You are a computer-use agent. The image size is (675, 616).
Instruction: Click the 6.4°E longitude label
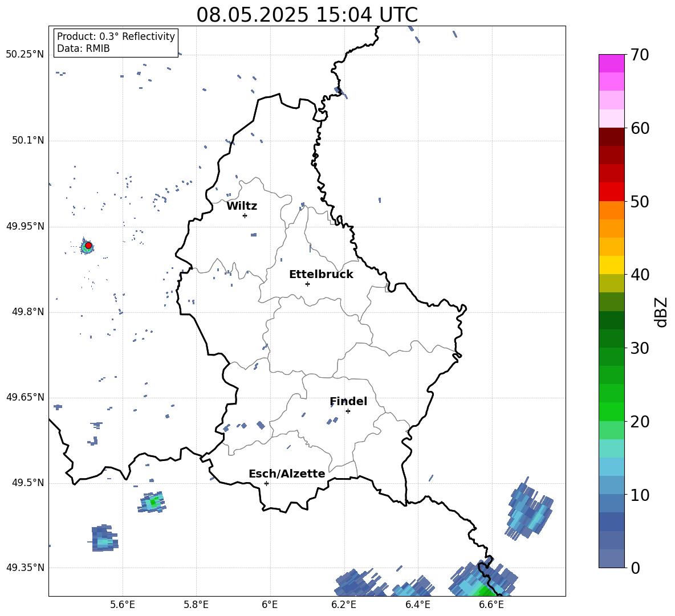(417, 605)
